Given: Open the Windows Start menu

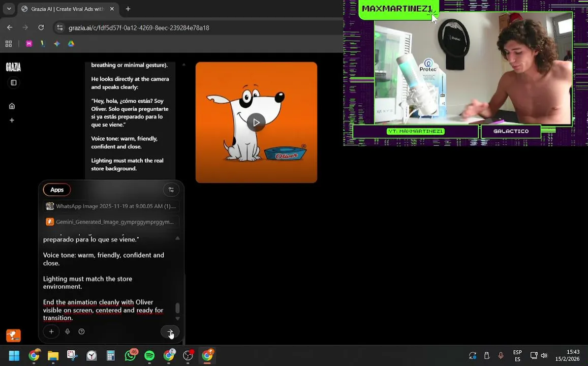Looking at the screenshot, I should [14, 355].
